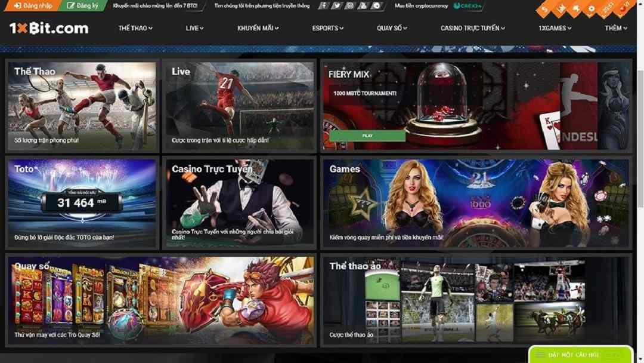The height and width of the screenshot is (363, 644).
Task: Click the orange chat support icon
Action: point(576,8)
